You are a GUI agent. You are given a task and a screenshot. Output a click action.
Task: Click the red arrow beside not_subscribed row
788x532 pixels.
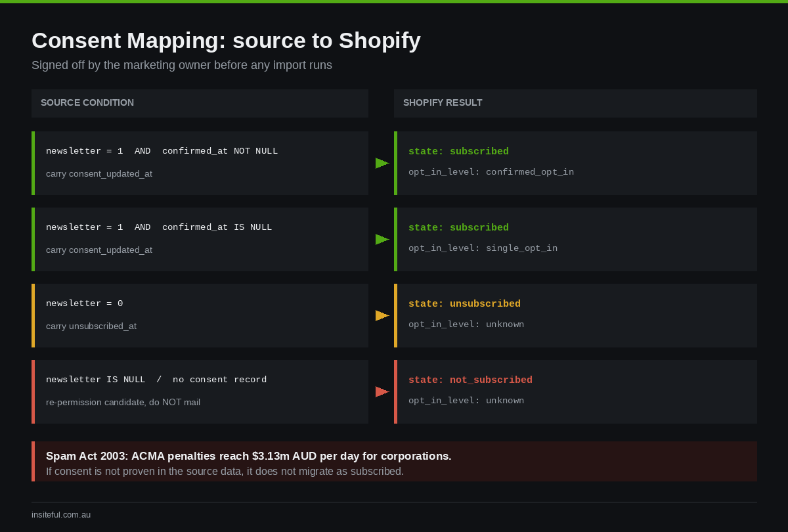tap(382, 391)
